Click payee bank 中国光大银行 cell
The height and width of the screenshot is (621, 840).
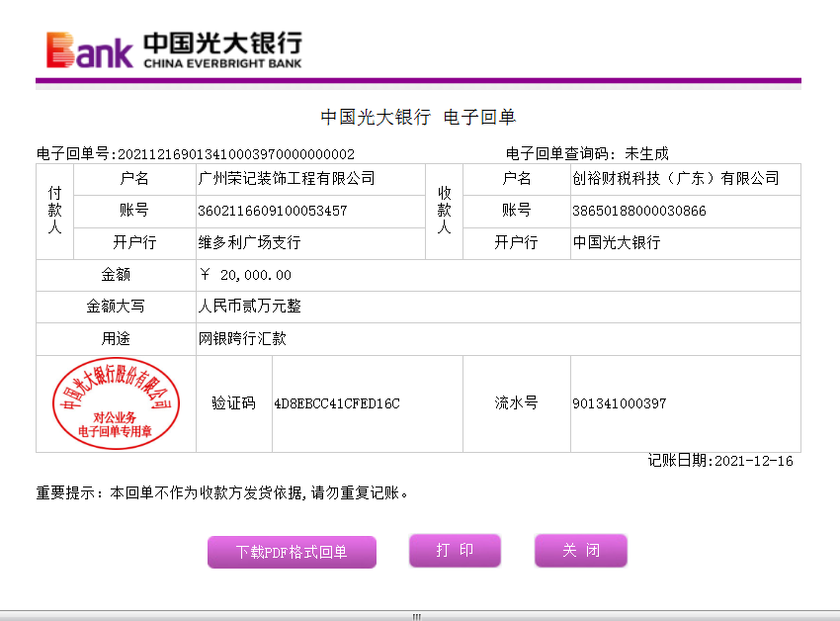(x=686, y=243)
